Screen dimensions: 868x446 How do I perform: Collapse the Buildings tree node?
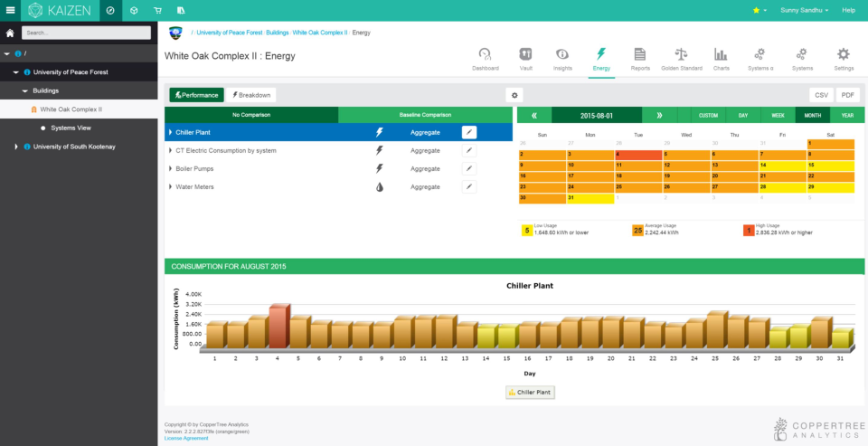25,90
